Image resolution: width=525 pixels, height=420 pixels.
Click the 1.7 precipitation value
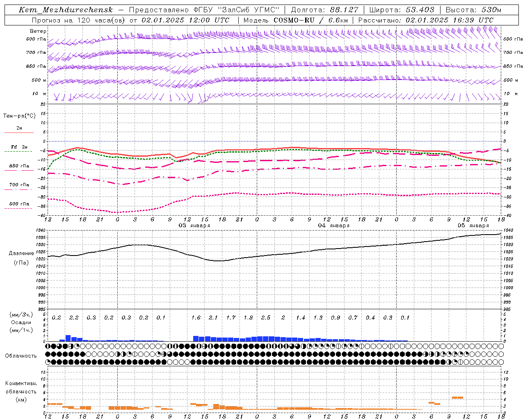coord(231,317)
